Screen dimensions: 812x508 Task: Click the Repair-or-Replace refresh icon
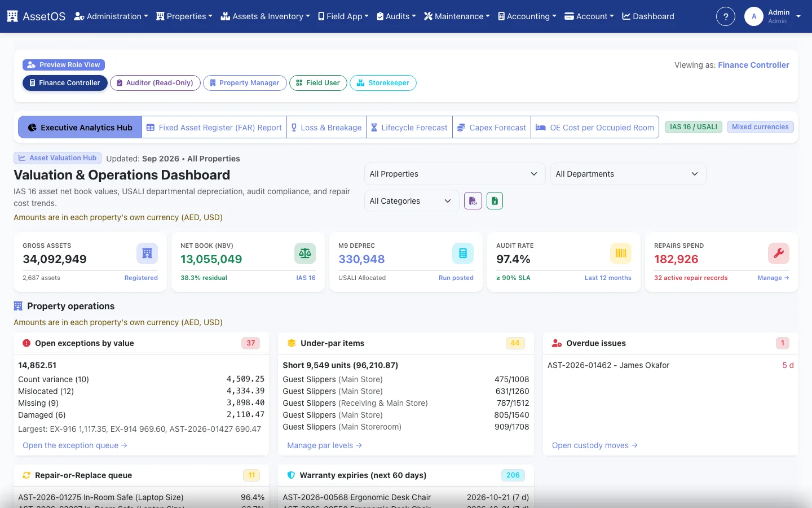(27, 475)
